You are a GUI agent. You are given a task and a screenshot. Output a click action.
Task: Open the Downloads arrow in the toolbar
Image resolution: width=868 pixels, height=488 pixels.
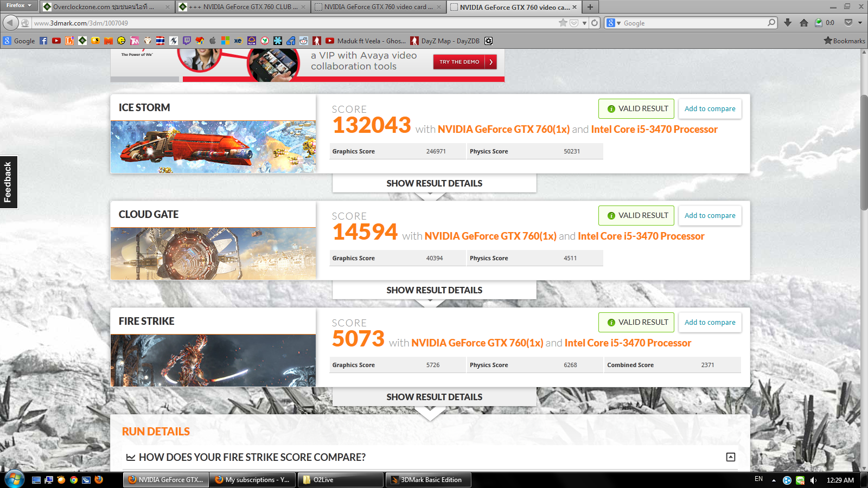coord(788,23)
